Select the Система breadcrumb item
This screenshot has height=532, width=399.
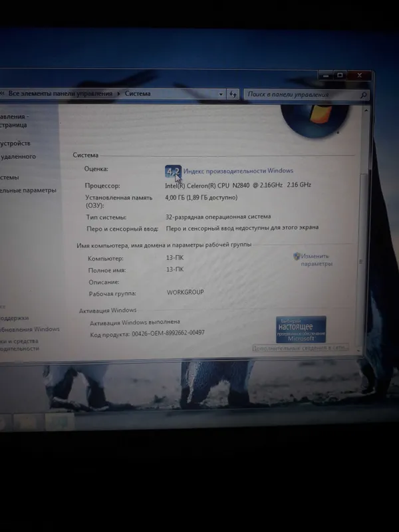pos(138,94)
